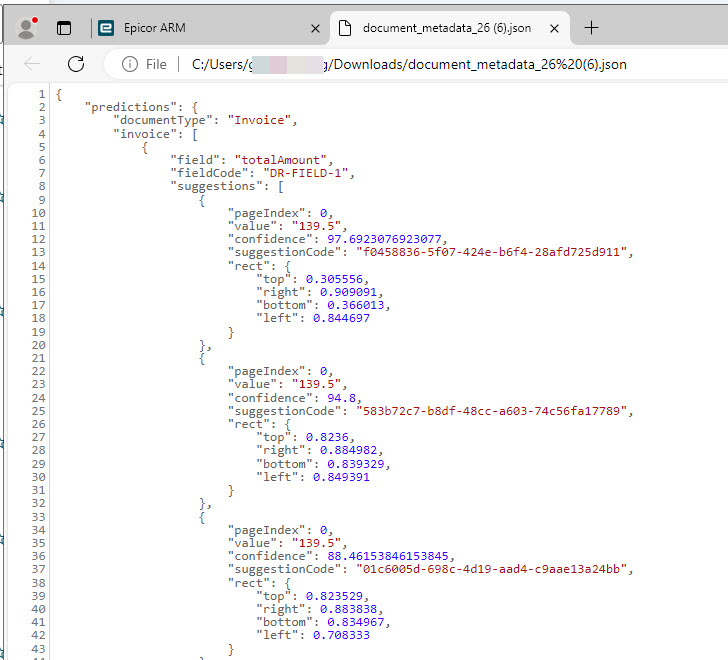Close the Epicor ARM tab
This screenshot has height=660, width=728.
pyautogui.click(x=316, y=28)
